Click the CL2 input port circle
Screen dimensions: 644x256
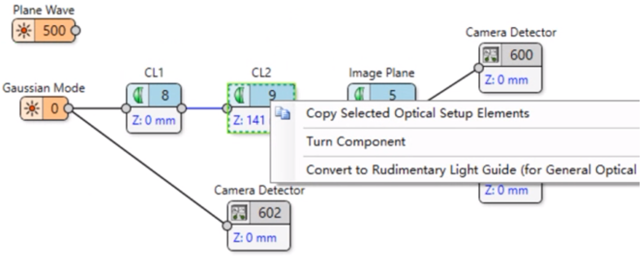(x=227, y=108)
